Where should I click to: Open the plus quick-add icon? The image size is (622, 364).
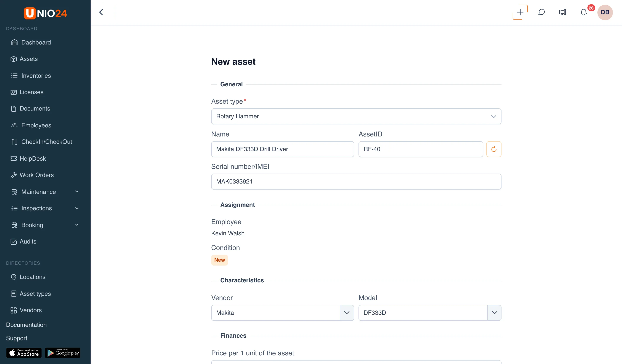pyautogui.click(x=520, y=12)
